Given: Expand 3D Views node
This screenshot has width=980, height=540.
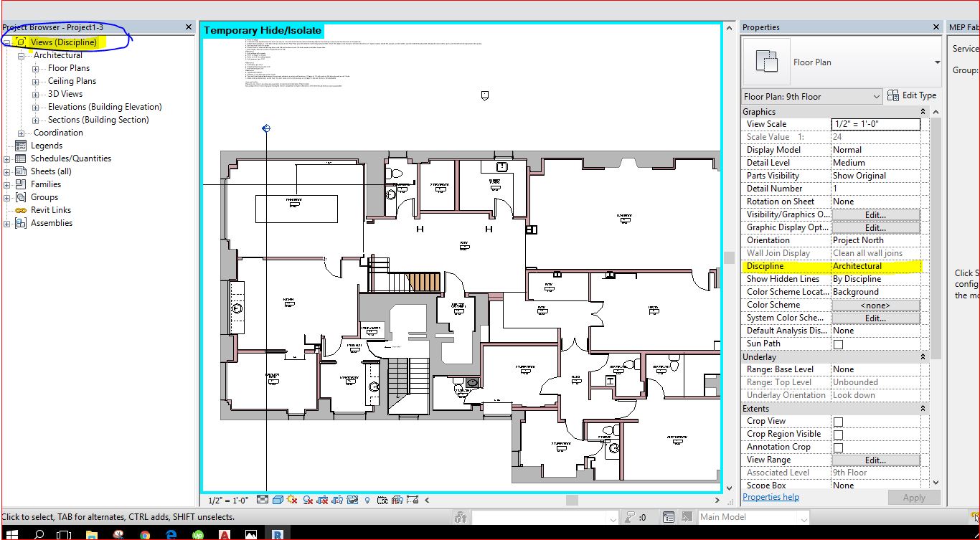Looking at the screenshot, I should click(x=35, y=95).
